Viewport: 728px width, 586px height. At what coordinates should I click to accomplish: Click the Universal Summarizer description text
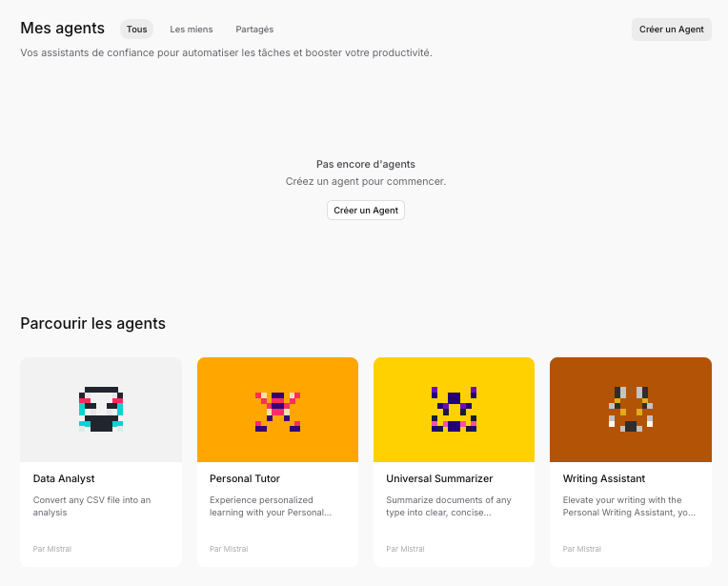point(449,506)
